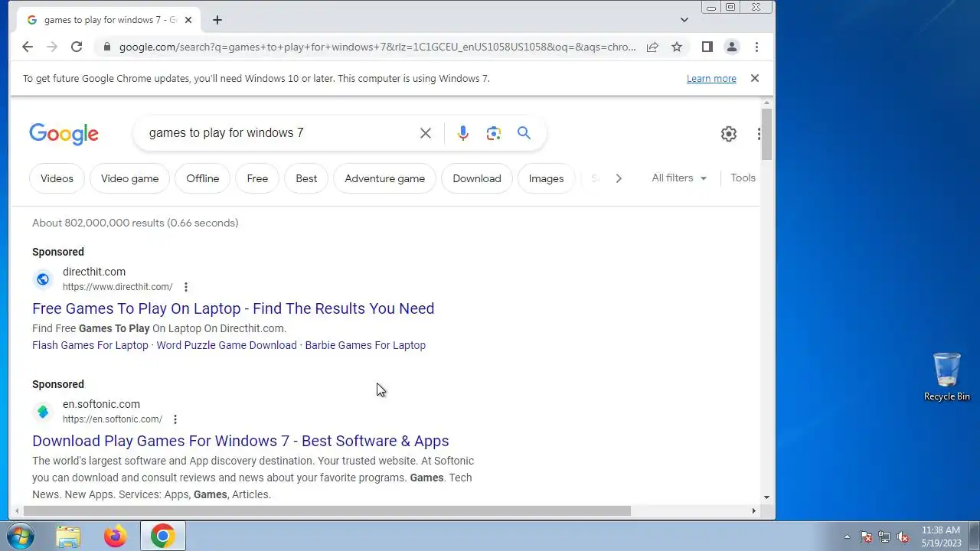Screen dimensions: 980x551
Task: Search by image with Google Lens
Action: [494, 133]
